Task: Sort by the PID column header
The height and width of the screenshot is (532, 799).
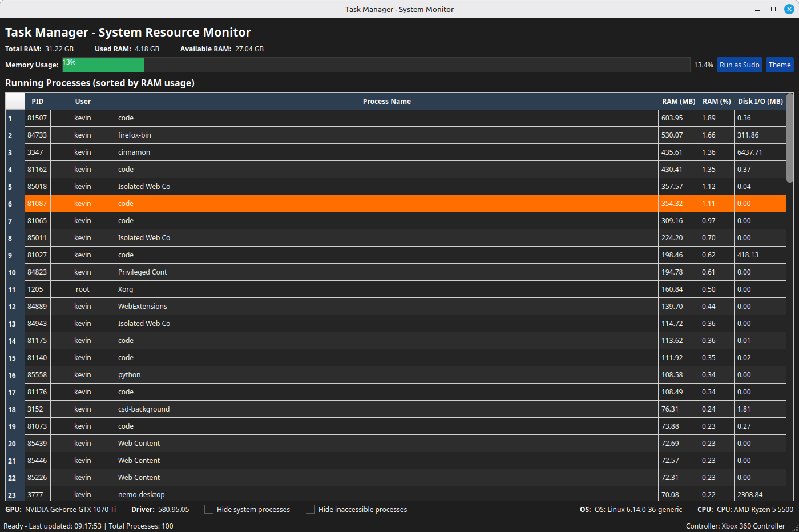Action: pos(38,102)
